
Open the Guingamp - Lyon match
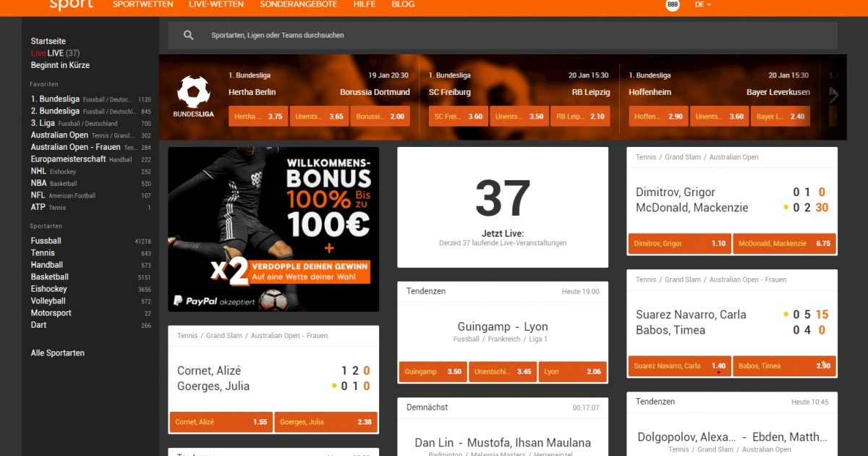503,327
